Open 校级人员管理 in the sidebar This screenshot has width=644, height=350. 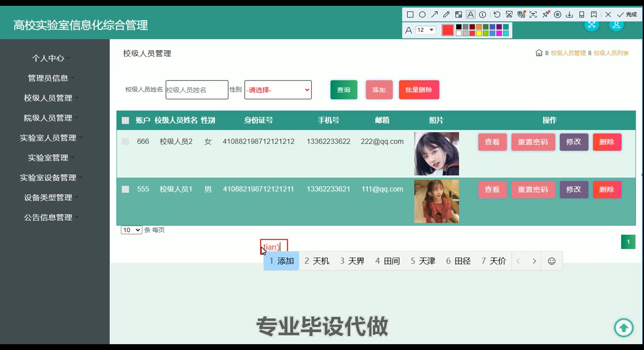click(48, 98)
